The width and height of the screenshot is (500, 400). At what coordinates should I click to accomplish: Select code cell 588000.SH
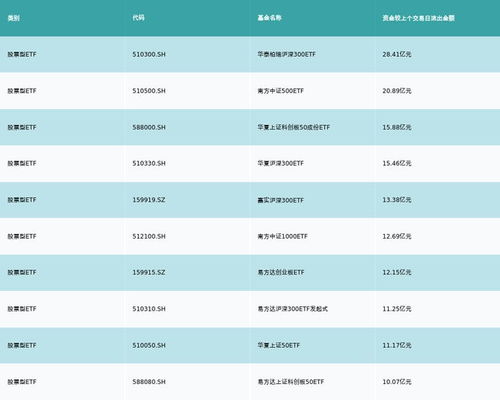pyautogui.click(x=149, y=127)
